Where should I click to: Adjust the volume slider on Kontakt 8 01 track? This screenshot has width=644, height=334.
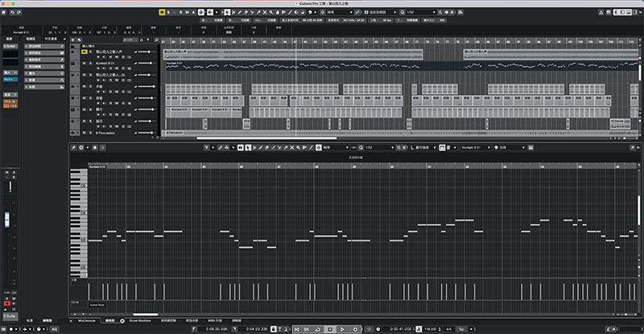(146, 64)
